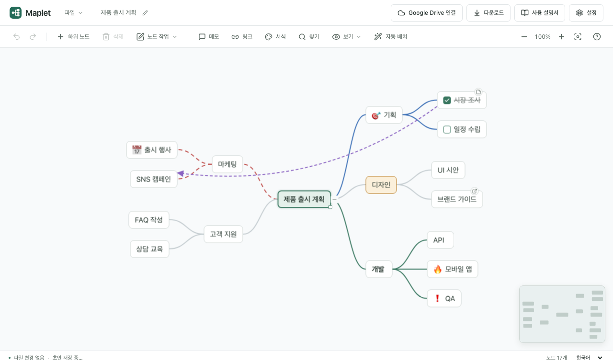Open the 서식 palette tool
The width and height of the screenshot is (613, 364).
pyautogui.click(x=275, y=37)
